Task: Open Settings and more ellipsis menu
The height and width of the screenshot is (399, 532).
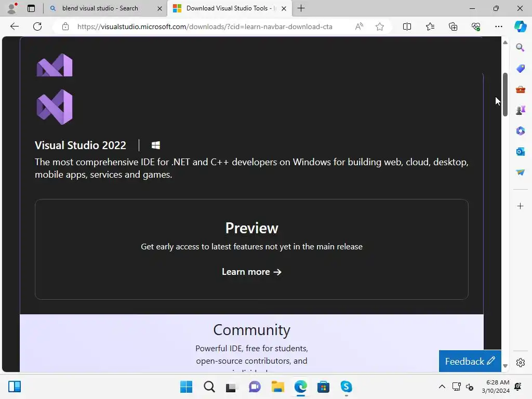Action: [x=498, y=26]
